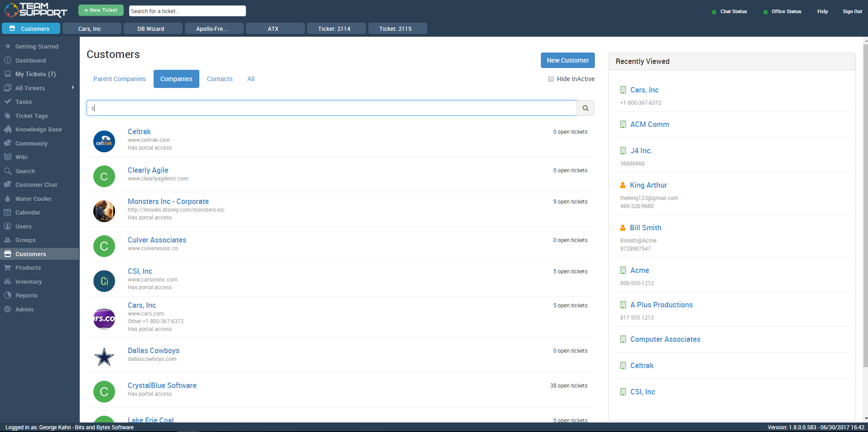Toggle the Hide InActive checkbox
868x432 pixels.
(x=551, y=79)
